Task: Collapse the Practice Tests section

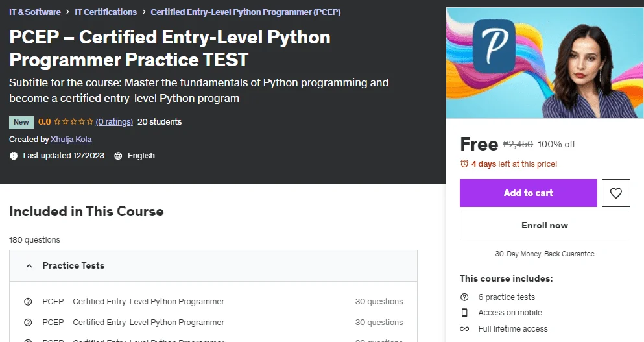Action: tap(213, 265)
